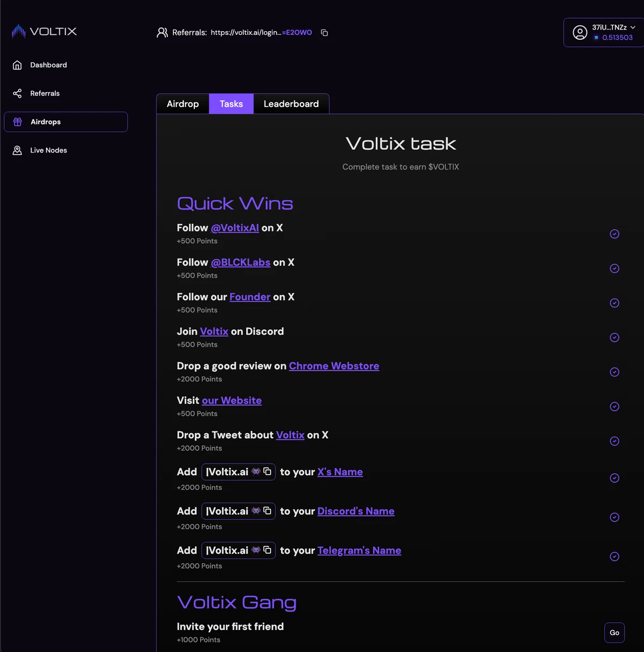Click completed check for Join Voltix Discord

coord(614,337)
